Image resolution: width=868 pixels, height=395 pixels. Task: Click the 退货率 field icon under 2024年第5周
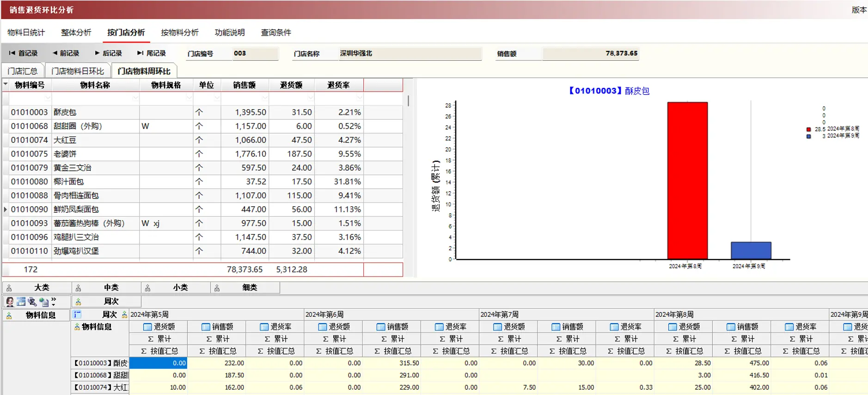tap(264, 327)
